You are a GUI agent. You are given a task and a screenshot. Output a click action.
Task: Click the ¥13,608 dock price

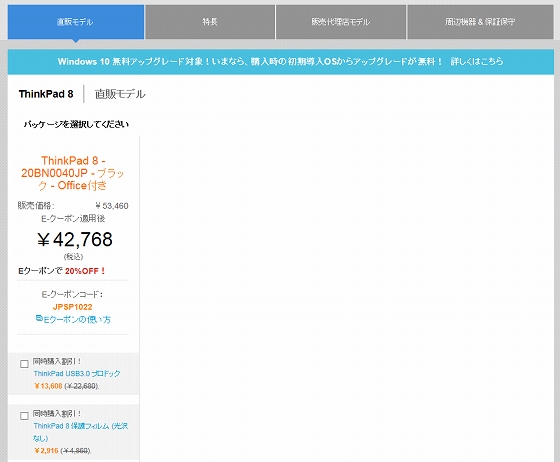[48, 386]
